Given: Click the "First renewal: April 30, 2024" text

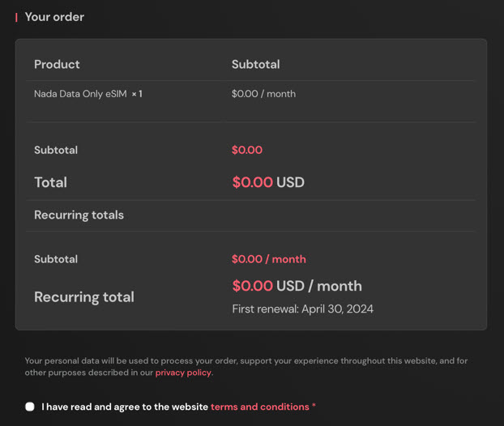Looking at the screenshot, I should pos(302,309).
